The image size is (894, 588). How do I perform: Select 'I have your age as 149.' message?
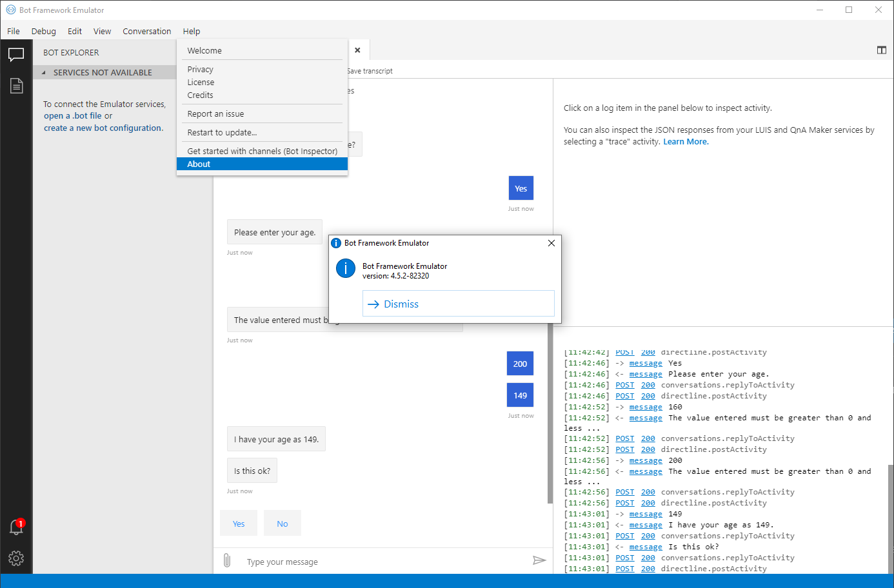(x=276, y=439)
